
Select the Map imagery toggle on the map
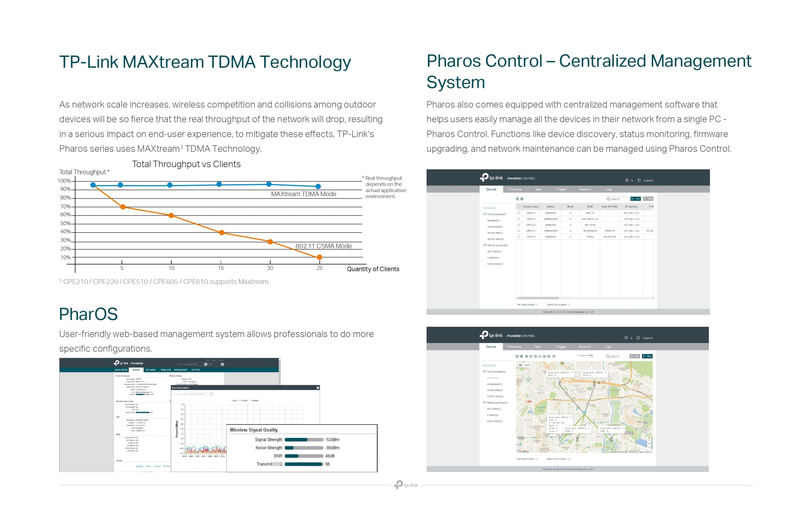(x=521, y=365)
